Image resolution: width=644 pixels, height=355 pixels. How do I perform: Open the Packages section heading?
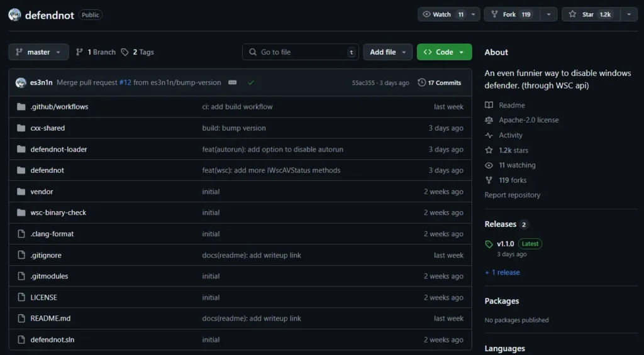(501, 301)
